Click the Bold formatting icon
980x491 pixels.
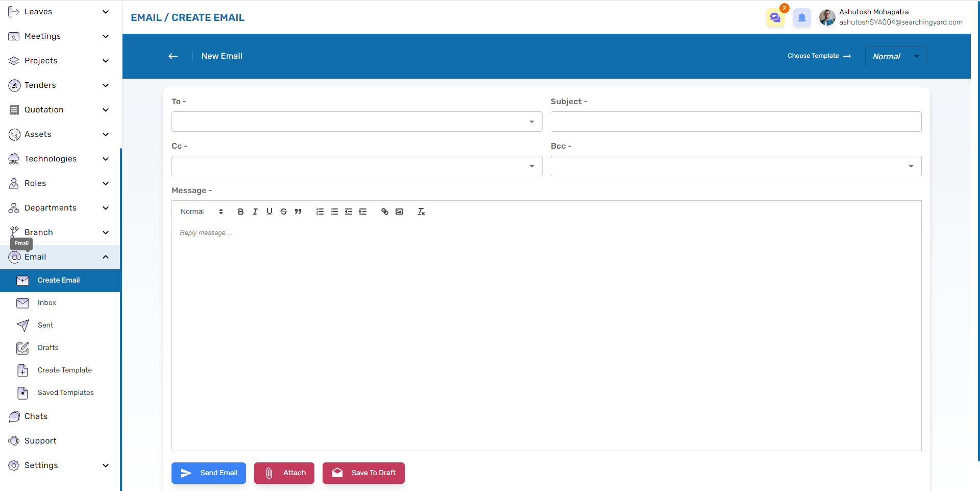pyautogui.click(x=240, y=212)
